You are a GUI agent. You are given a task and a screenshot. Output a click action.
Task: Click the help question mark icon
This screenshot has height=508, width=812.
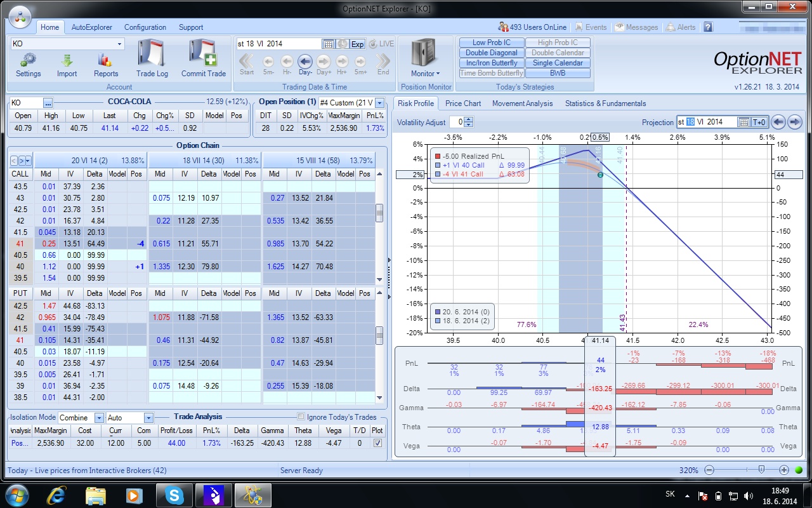tap(708, 27)
